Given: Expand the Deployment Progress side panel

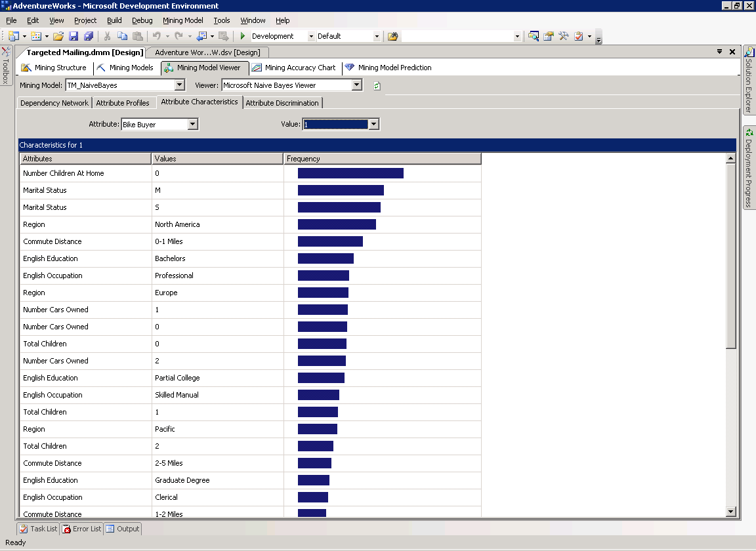Looking at the screenshot, I should pyautogui.click(x=749, y=168).
